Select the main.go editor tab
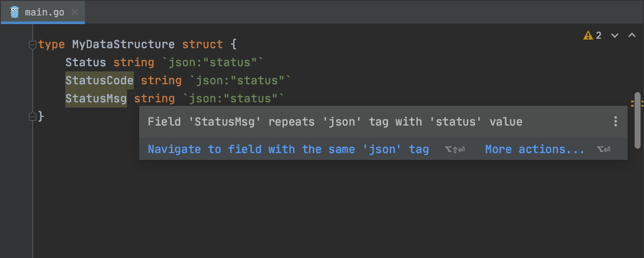The width and height of the screenshot is (644, 258). pos(43,12)
